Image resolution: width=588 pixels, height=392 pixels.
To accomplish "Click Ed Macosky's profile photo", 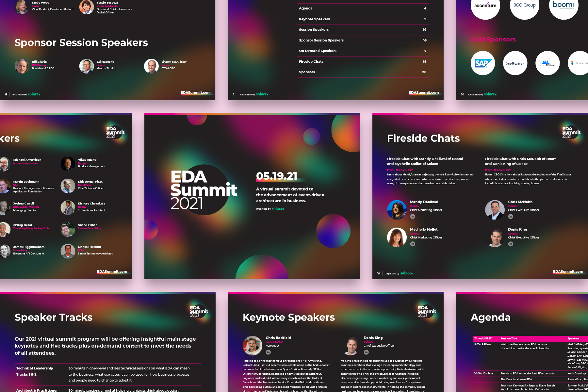I will tap(87, 66).
